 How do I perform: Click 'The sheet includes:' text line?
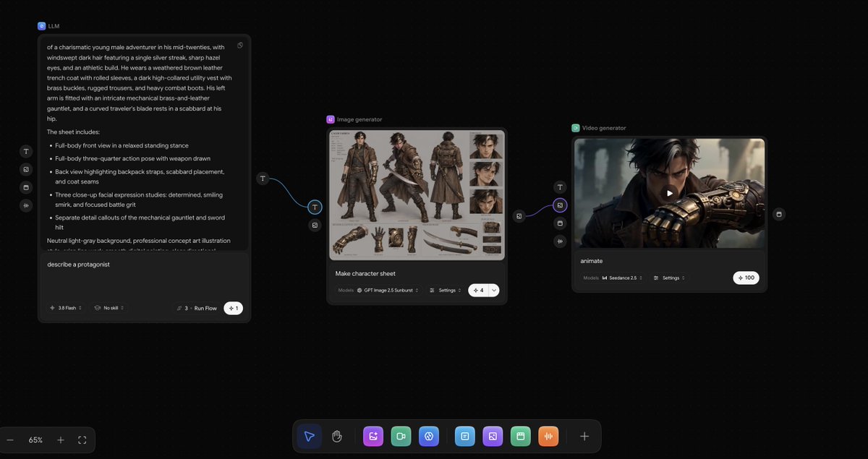point(73,132)
